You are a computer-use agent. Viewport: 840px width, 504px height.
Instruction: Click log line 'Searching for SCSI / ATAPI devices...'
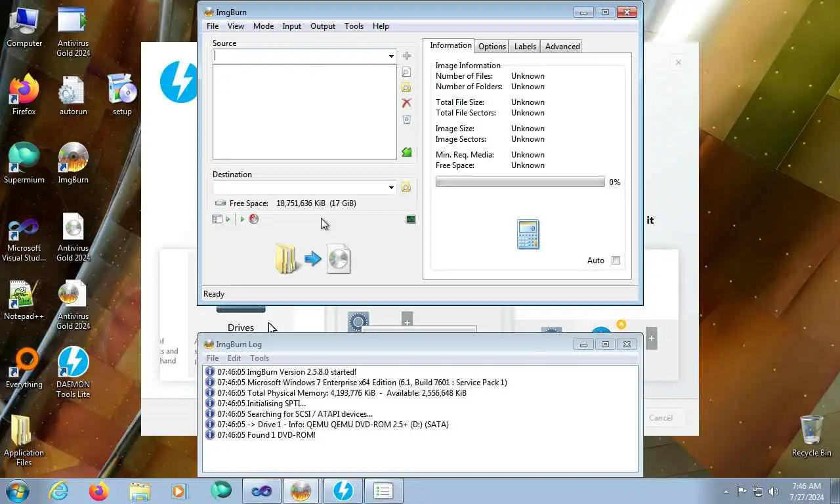pyautogui.click(x=295, y=414)
